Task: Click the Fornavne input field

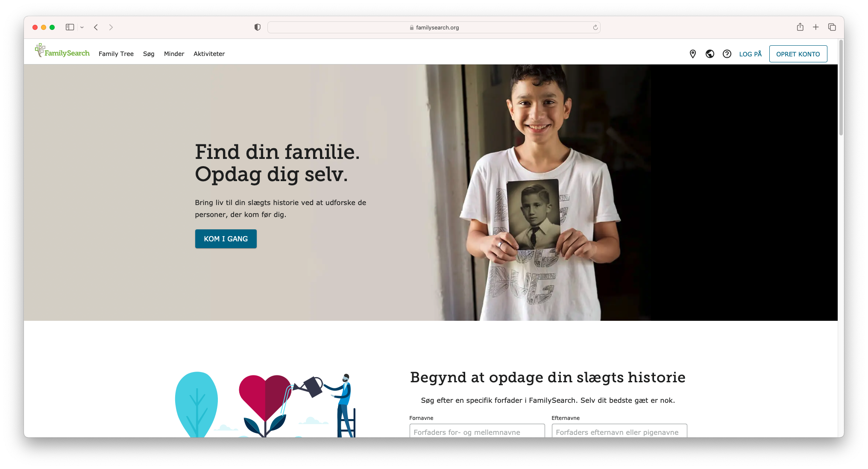Action: [477, 431]
